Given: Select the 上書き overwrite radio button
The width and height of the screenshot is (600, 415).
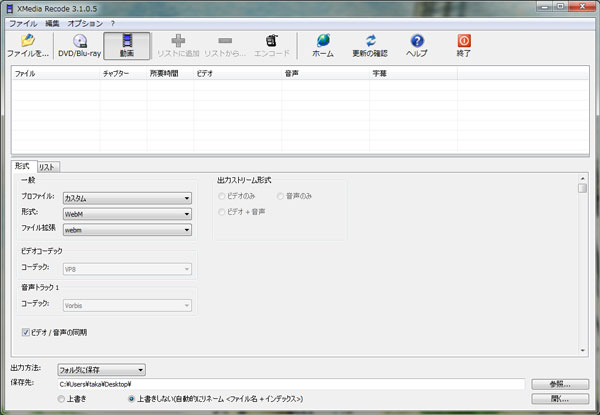Looking at the screenshot, I should tap(63, 398).
